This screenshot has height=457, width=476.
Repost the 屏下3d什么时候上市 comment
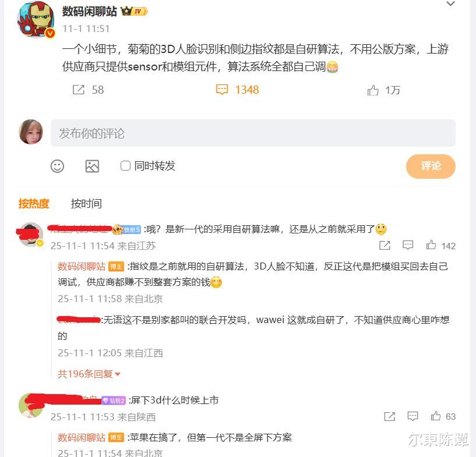[x=390, y=416]
